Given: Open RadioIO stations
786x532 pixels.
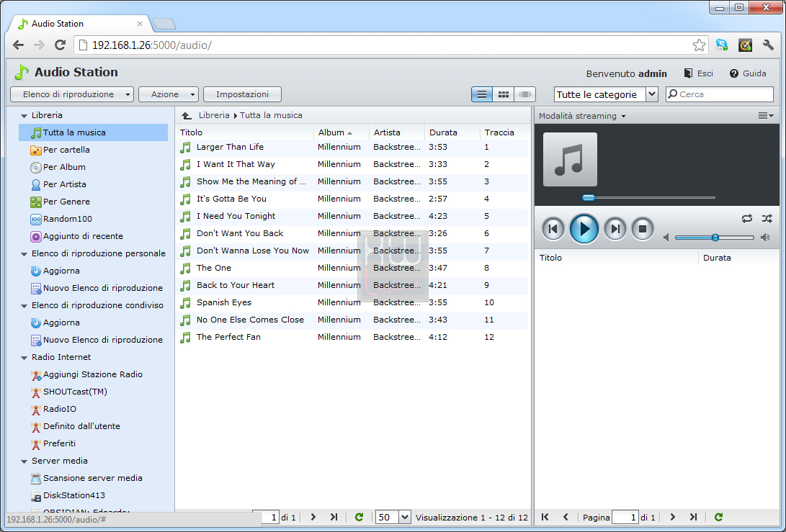Looking at the screenshot, I should 53,409.
